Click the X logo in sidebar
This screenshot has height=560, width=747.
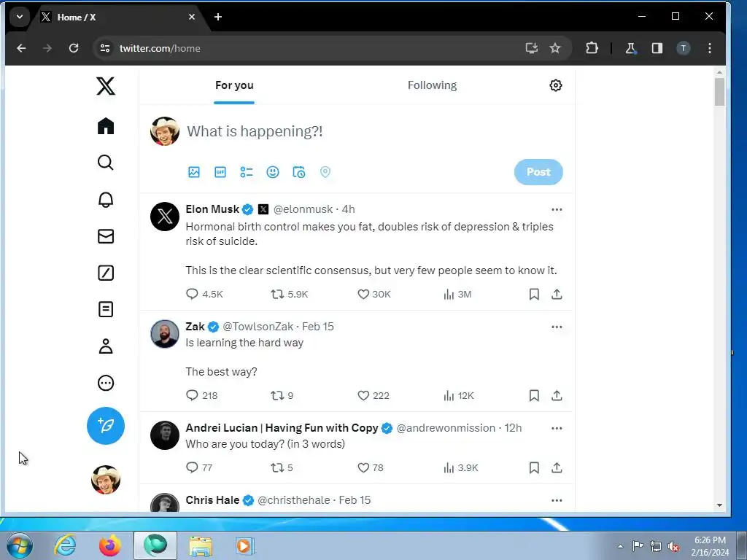(x=105, y=86)
